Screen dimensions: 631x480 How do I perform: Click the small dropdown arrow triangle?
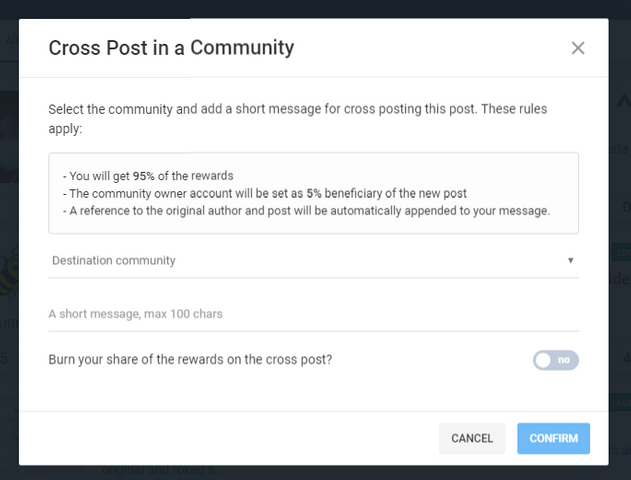pyautogui.click(x=570, y=261)
